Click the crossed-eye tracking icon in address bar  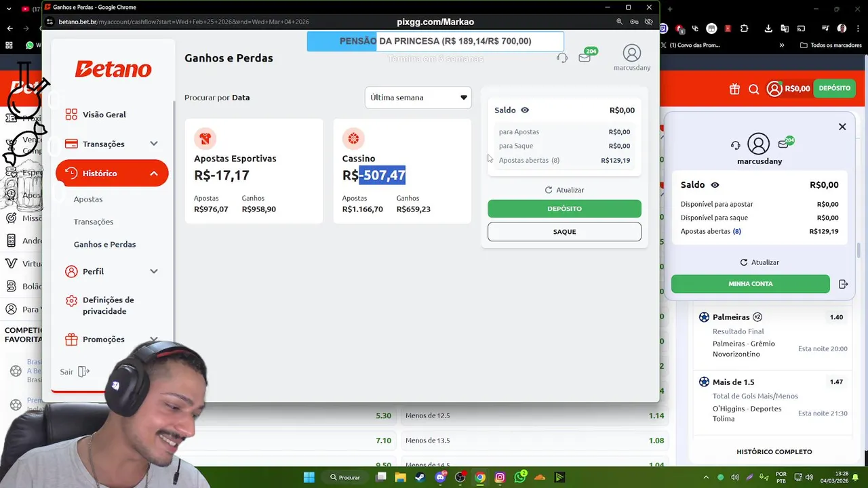pos(648,22)
